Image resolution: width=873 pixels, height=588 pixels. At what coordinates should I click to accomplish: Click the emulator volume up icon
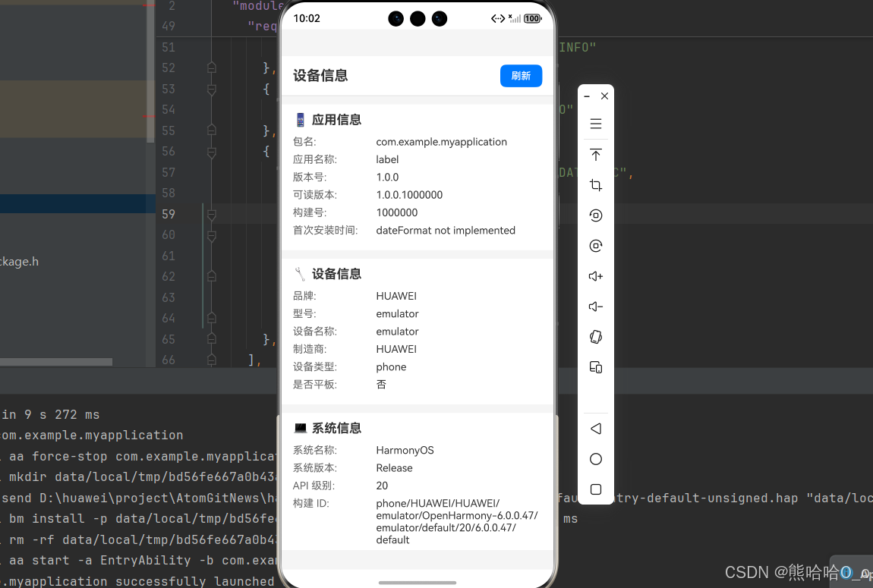pos(596,276)
